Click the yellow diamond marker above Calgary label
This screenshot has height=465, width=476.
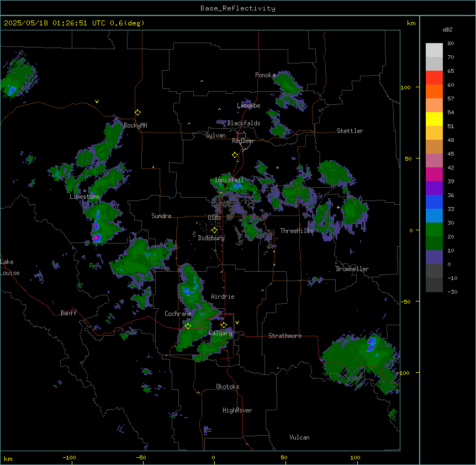pyautogui.click(x=224, y=325)
